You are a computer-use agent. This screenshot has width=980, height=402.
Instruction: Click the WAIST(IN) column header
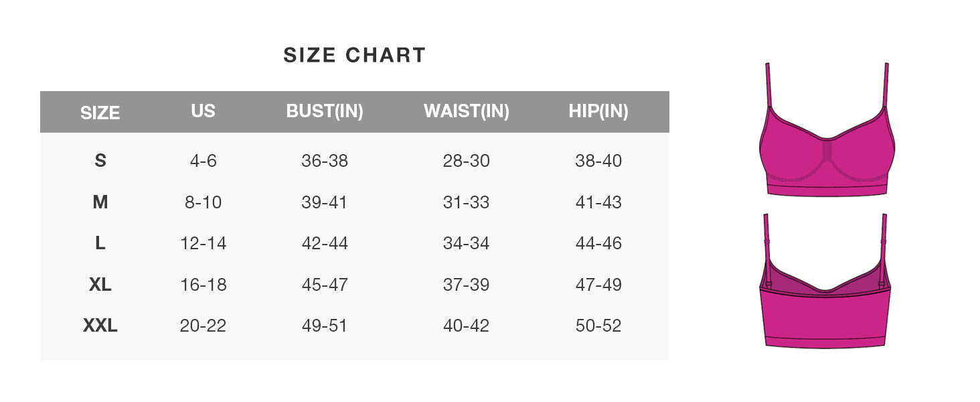[467, 111]
